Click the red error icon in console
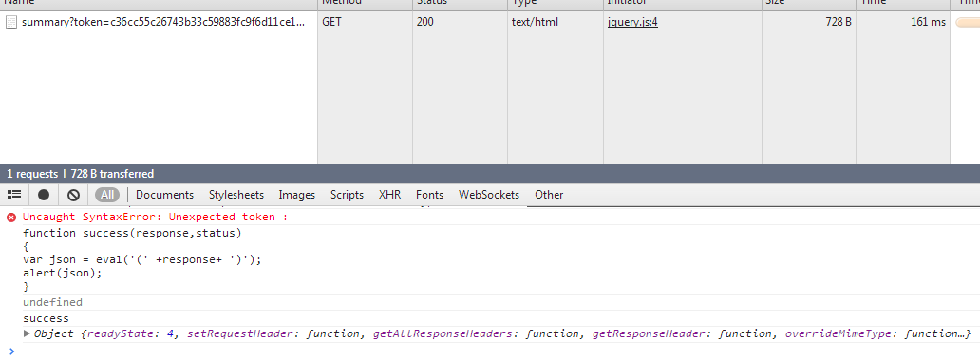 pos(10,218)
